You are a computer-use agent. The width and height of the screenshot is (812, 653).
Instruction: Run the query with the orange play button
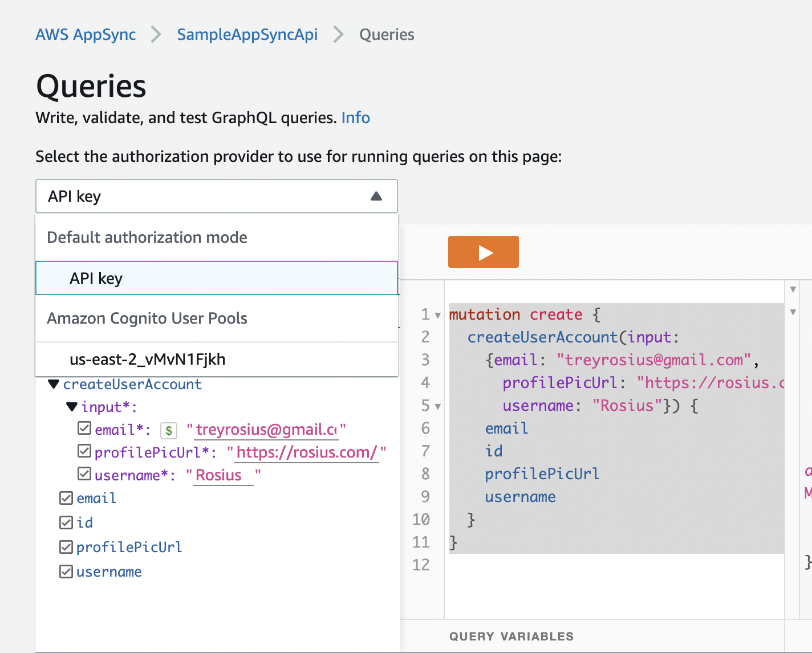tap(483, 252)
